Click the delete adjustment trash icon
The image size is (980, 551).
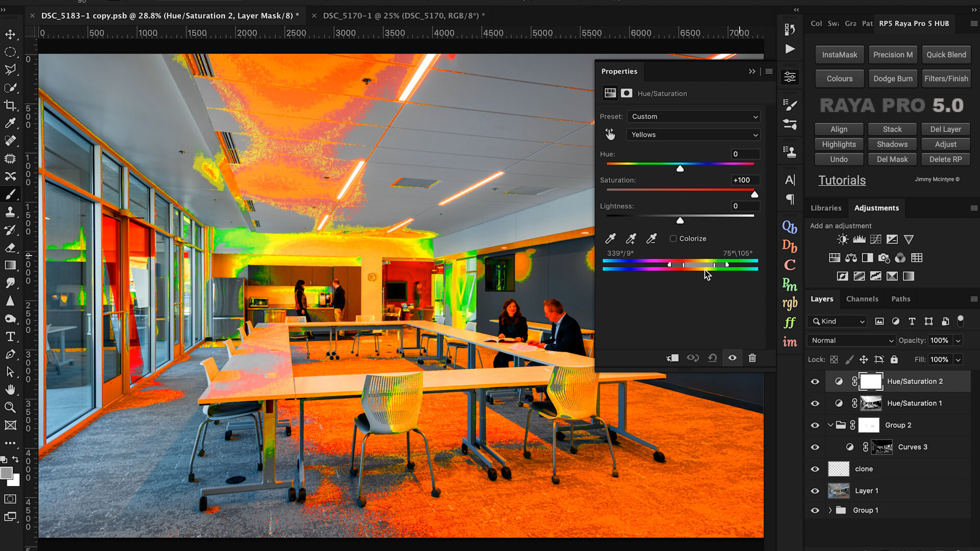point(752,358)
